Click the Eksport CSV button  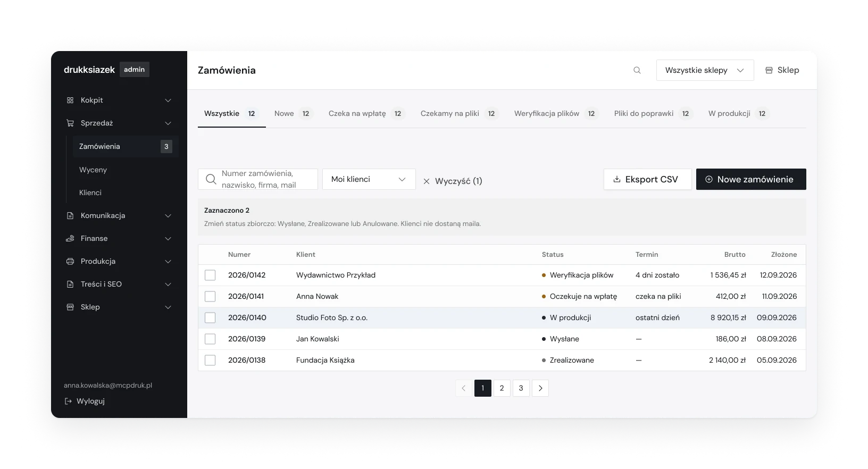(x=647, y=179)
